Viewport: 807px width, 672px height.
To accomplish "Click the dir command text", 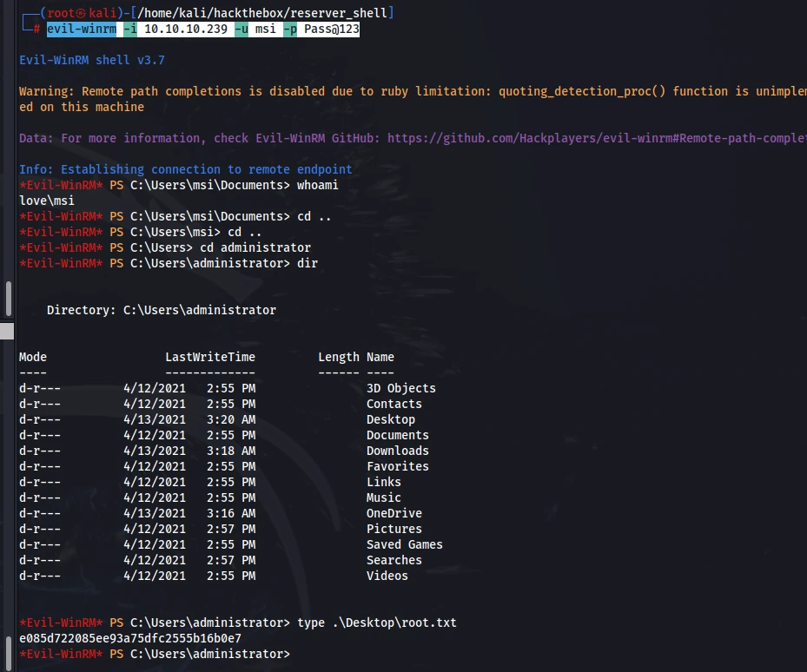I will 308,263.
